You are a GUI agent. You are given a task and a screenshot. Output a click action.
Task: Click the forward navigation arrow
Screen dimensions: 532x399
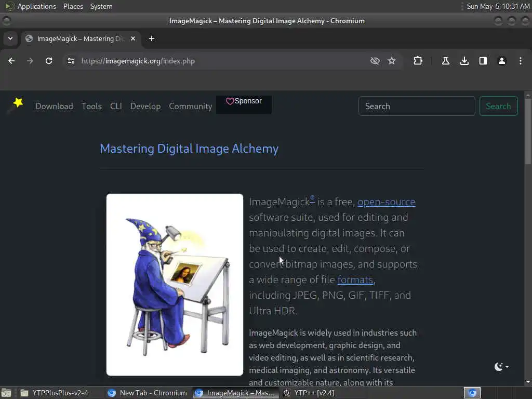(x=30, y=61)
